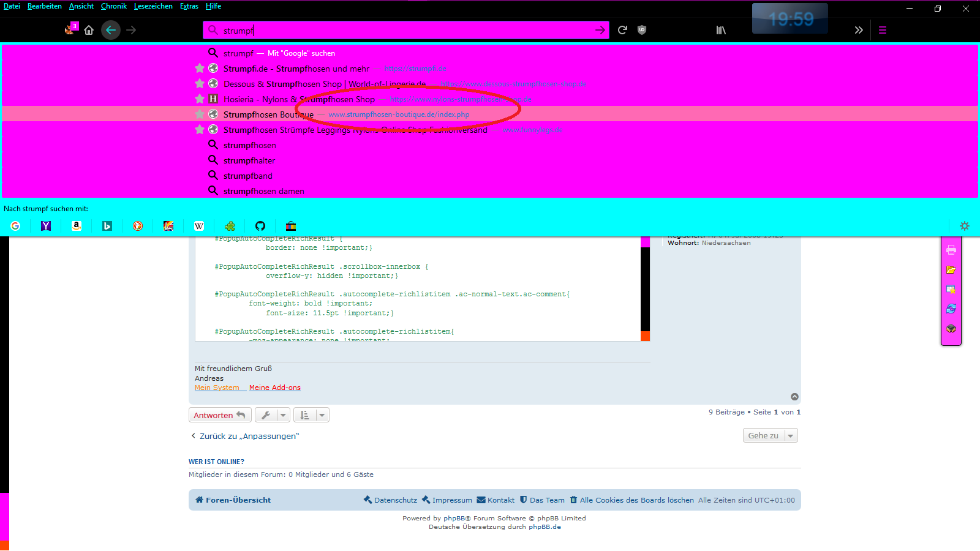
Task: Select 'Strumpf.de - Strumpfhosen und mehr' result
Action: 490,69
